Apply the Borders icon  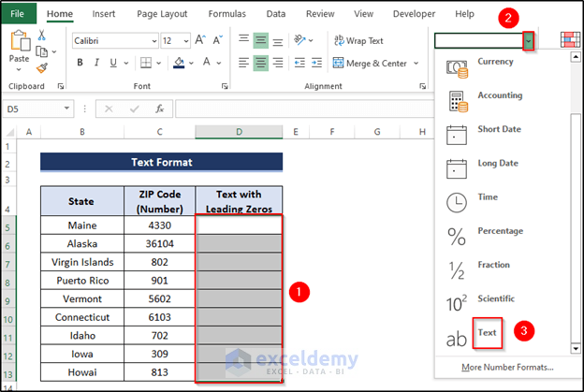pyautogui.click(x=146, y=63)
